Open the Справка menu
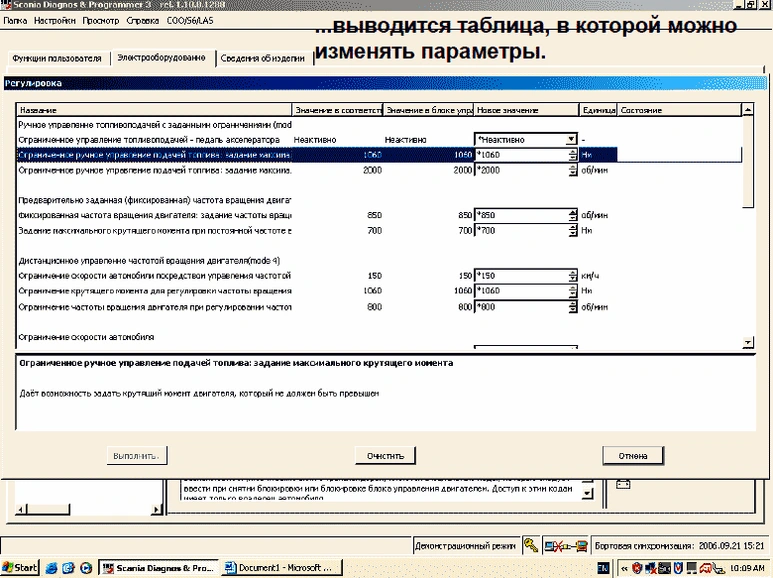Image resolution: width=773 pixels, height=578 pixels. click(x=140, y=20)
